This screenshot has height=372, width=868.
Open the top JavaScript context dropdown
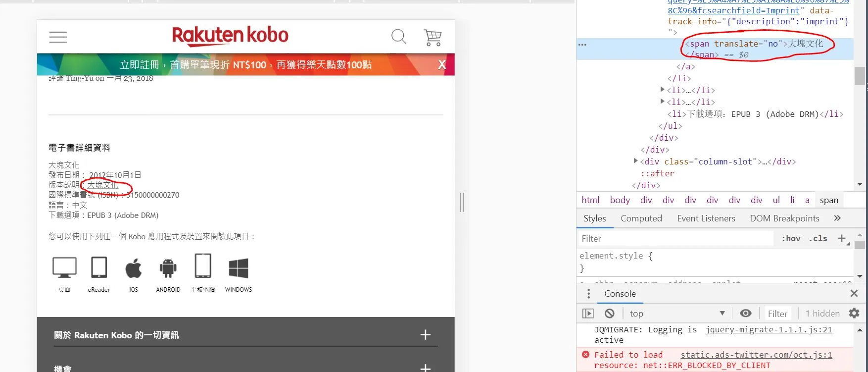coord(677,314)
